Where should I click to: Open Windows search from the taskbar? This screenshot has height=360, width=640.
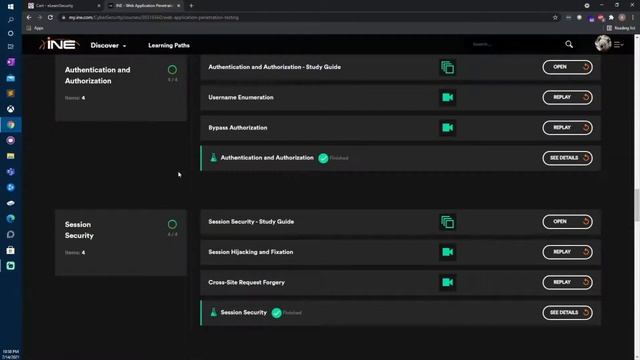pos(11,20)
